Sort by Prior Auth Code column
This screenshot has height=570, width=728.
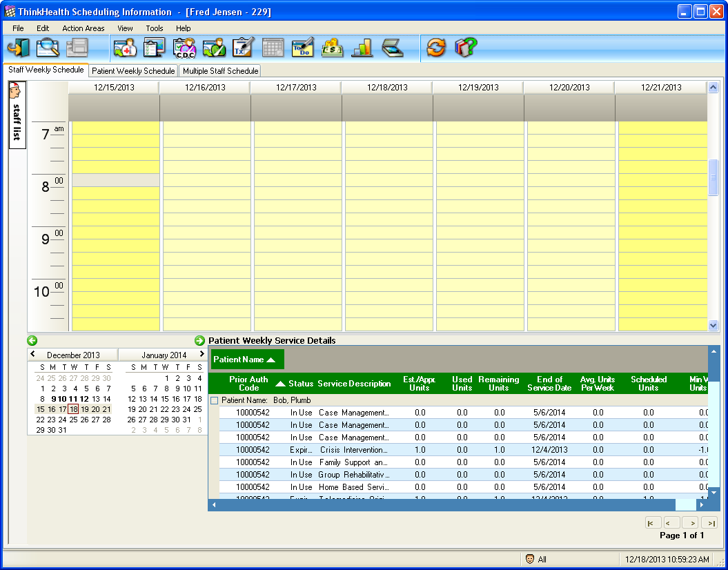point(248,384)
